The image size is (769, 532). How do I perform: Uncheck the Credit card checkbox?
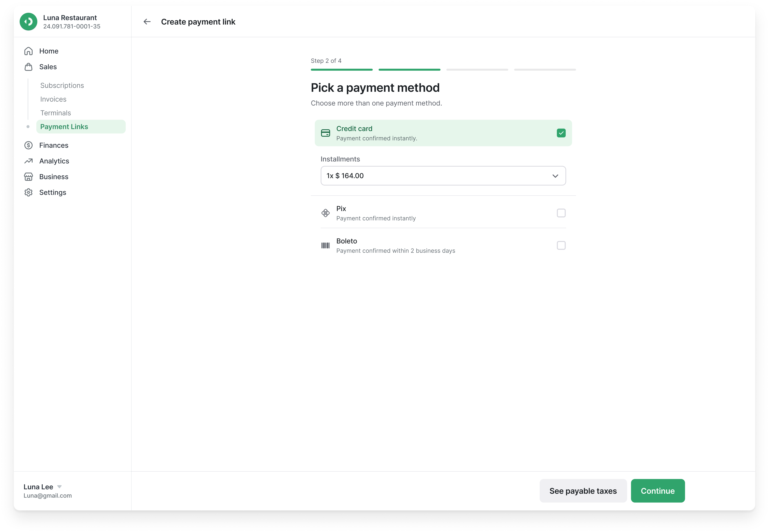pos(561,133)
